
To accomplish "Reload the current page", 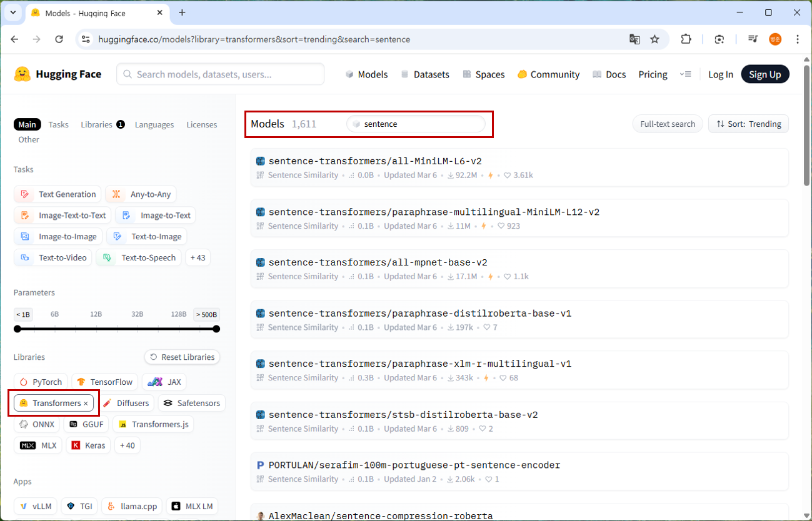I will pos(59,39).
